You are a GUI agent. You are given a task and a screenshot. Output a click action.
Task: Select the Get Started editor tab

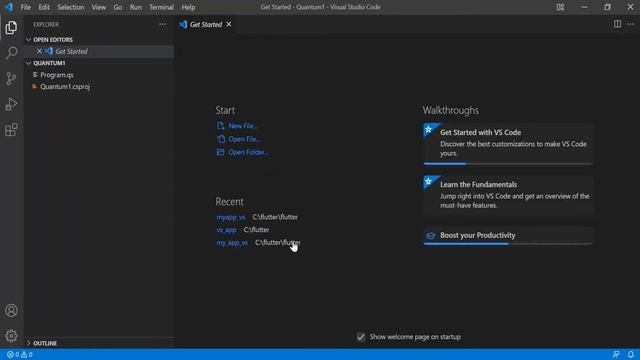point(205,24)
